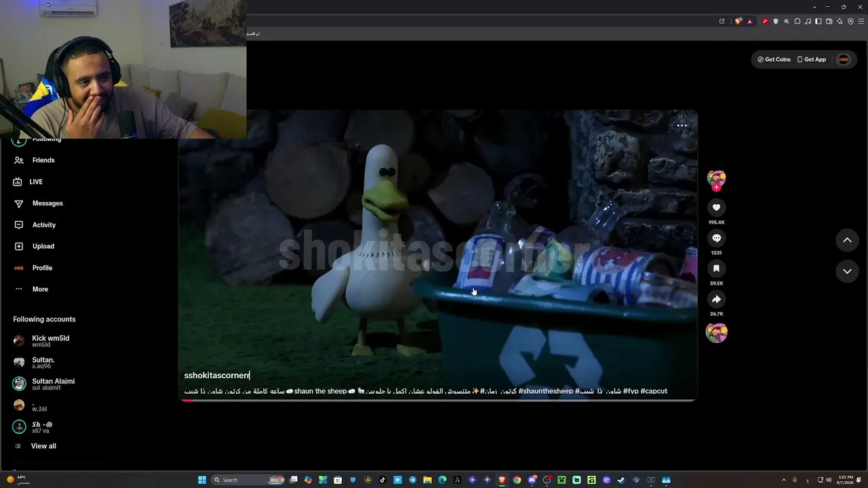Open the tab search dropdown chevron
868x488 pixels.
[814, 7]
